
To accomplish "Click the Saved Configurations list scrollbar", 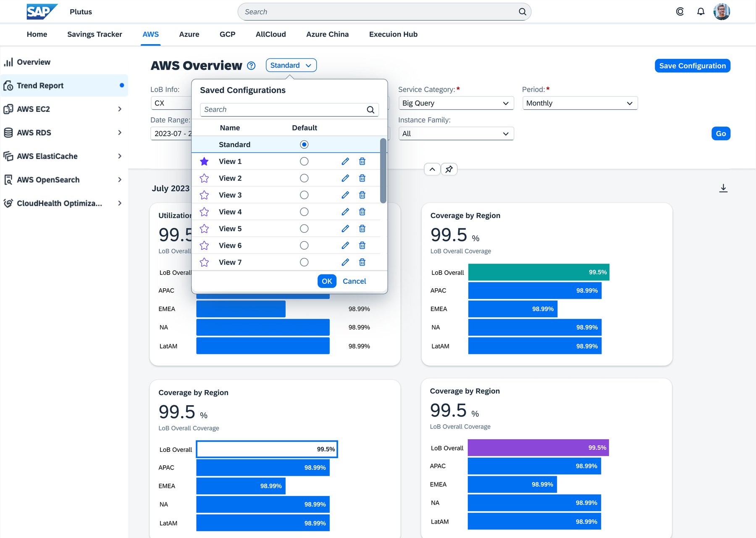I will click(383, 171).
